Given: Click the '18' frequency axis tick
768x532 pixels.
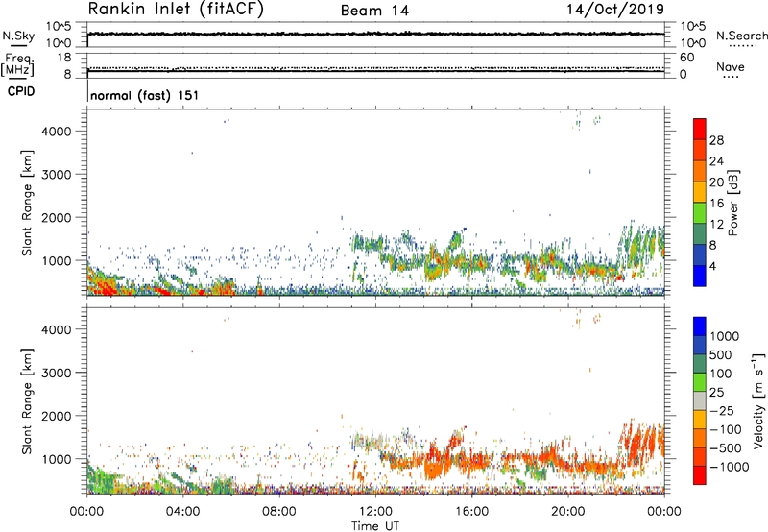Looking at the screenshot, I should [64, 58].
